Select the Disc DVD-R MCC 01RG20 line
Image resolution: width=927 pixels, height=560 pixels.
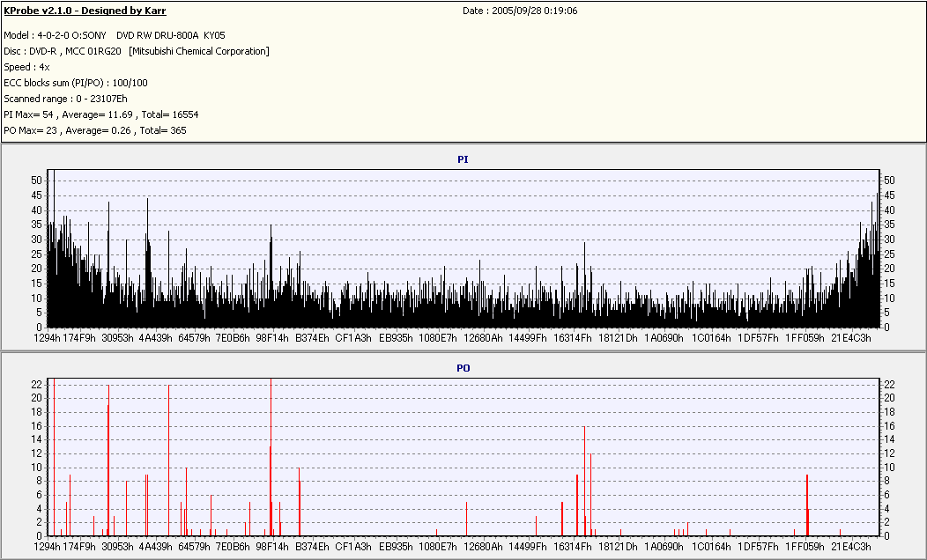[x=137, y=51]
